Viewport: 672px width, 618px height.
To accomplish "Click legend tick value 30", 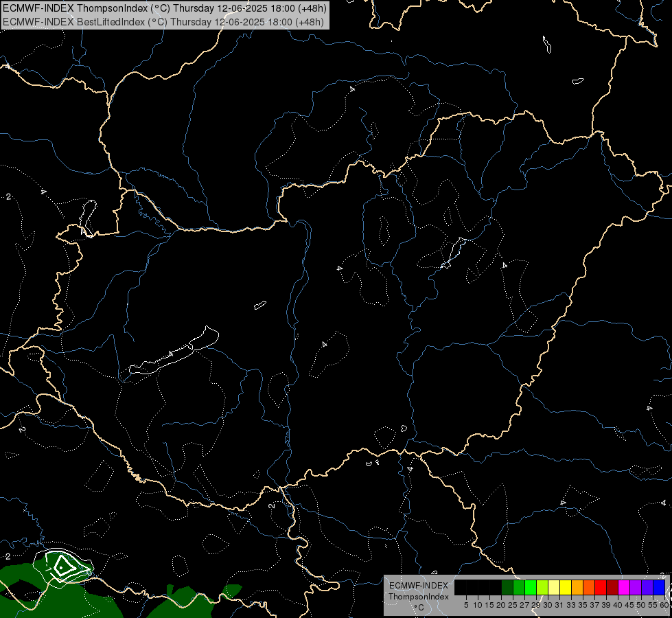I will click(548, 605).
